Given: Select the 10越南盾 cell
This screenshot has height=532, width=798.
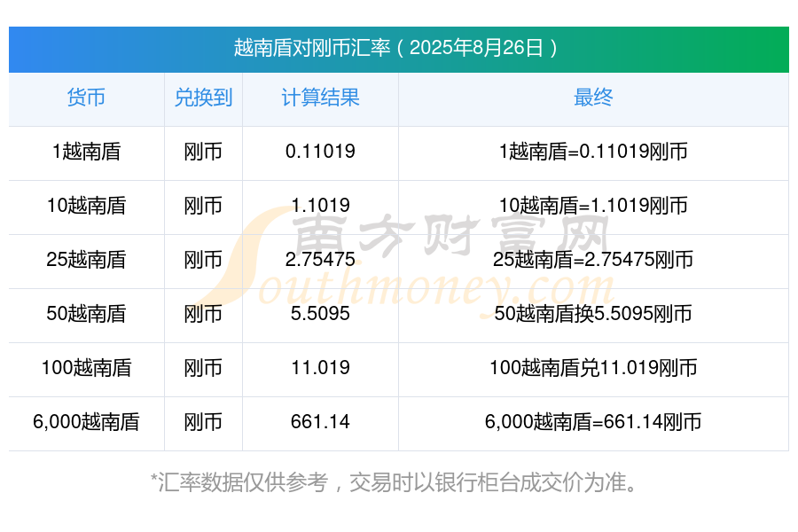Looking at the screenshot, I should pyautogui.click(x=86, y=206).
